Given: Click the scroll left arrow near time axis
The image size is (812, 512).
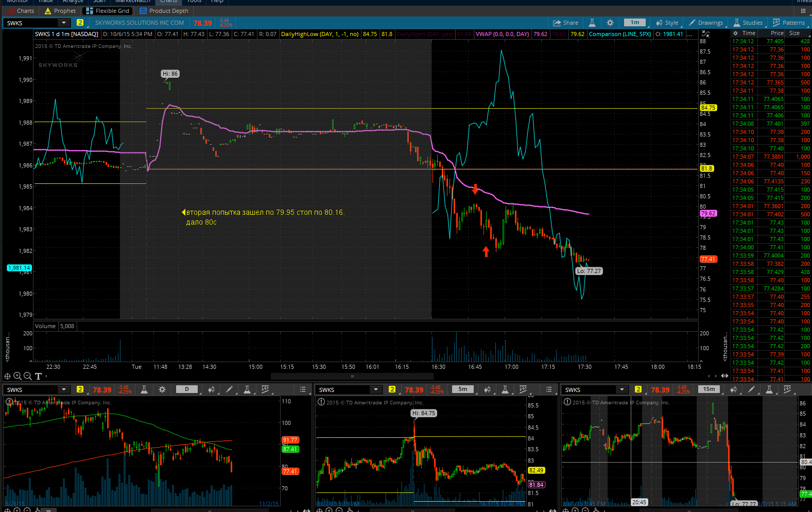Looking at the screenshot, I should (x=709, y=376).
